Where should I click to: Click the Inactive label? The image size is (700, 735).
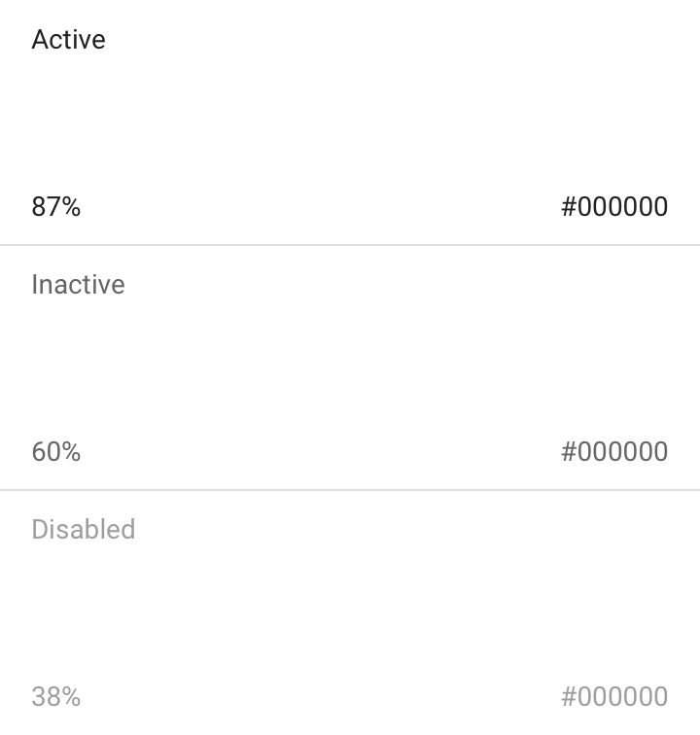78,285
